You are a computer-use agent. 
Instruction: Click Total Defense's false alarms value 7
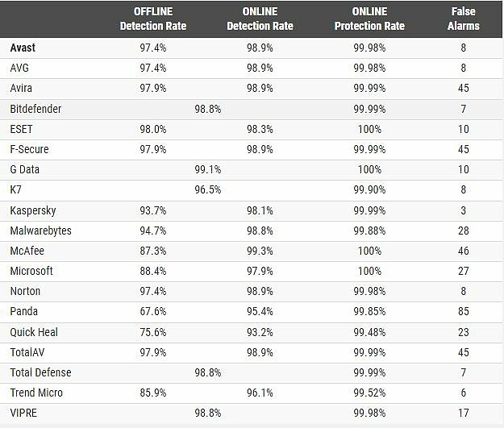click(x=463, y=372)
